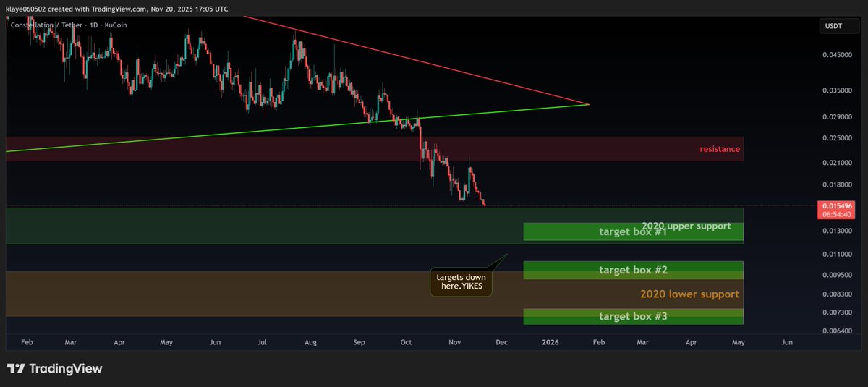The width and height of the screenshot is (868, 387).
Task: Click the 'Jun' label at right of time axis
Action: [x=787, y=342]
